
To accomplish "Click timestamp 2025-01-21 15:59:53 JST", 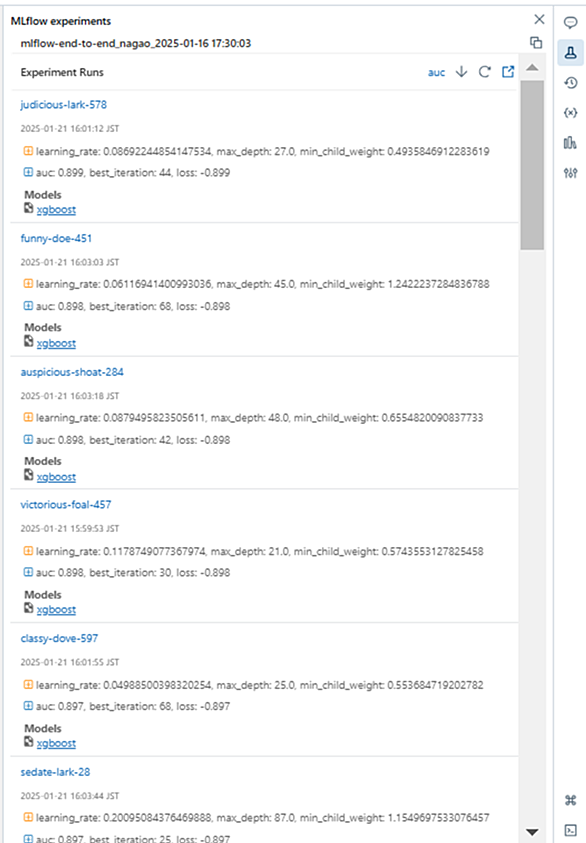I will tap(70, 528).
